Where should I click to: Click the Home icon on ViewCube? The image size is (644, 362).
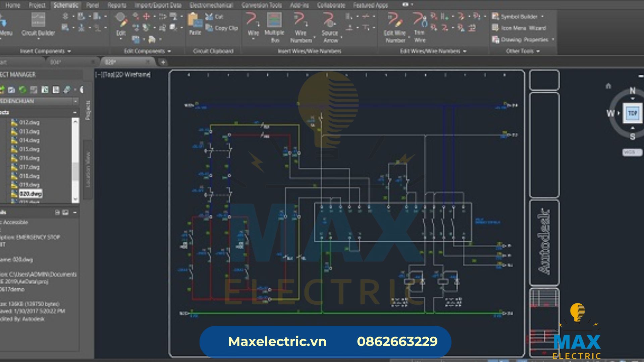(x=608, y=86)
